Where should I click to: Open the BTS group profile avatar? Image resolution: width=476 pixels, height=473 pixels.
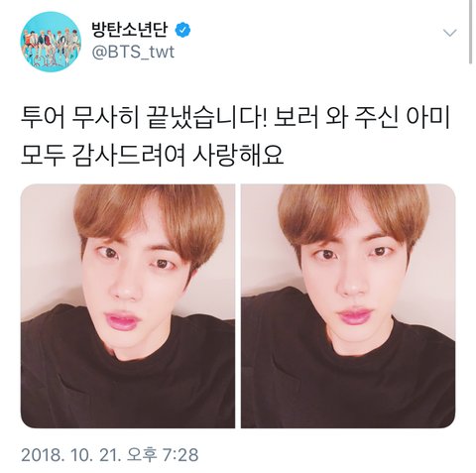click(x=51, y=42)
